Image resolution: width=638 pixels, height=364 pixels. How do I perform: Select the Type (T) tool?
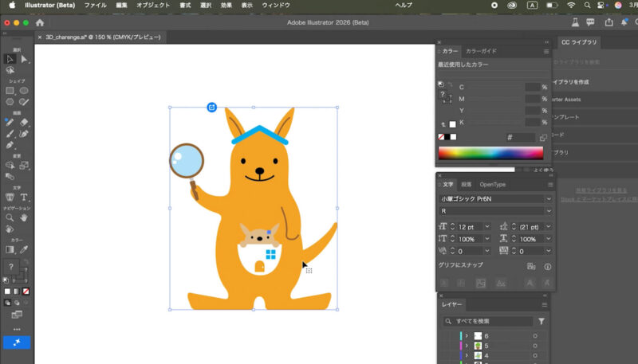[x=25, y=198]
